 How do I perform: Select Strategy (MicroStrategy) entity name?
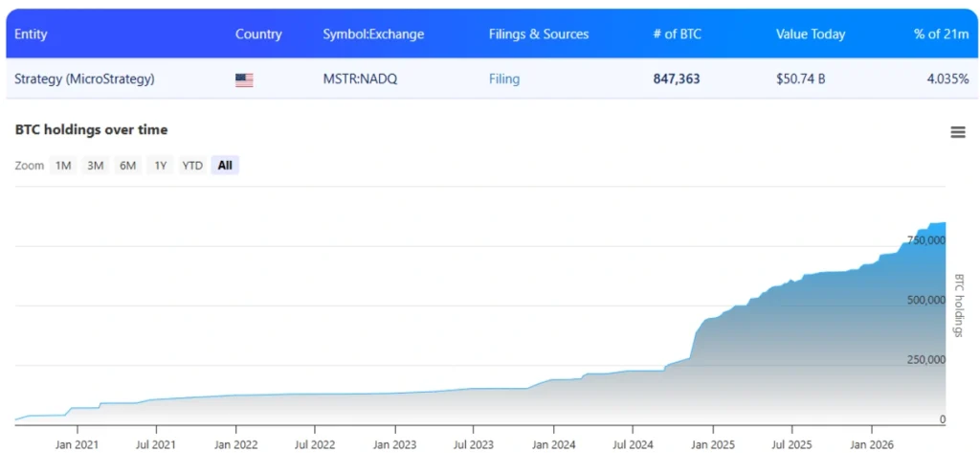tap(84, 79)
